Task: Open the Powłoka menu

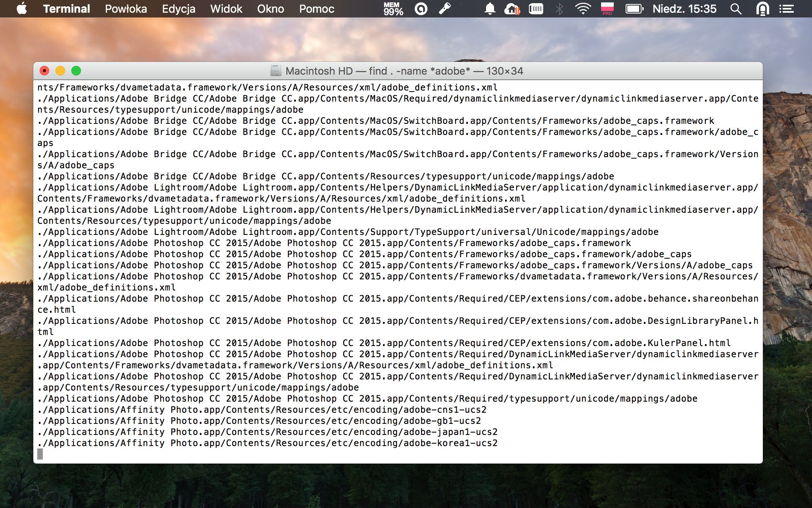Action: 126,9
